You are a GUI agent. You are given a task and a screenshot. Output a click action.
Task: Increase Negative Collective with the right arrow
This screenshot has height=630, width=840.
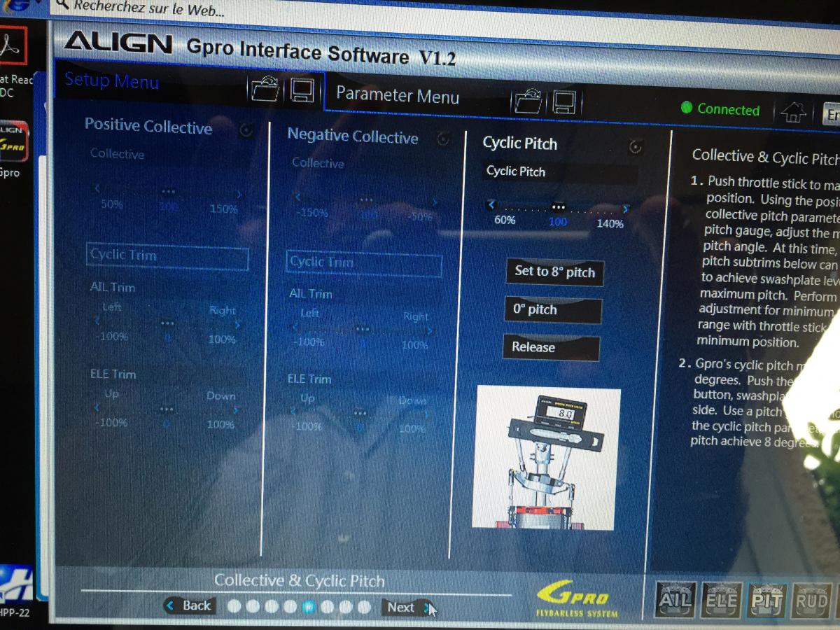pos(435,203)
